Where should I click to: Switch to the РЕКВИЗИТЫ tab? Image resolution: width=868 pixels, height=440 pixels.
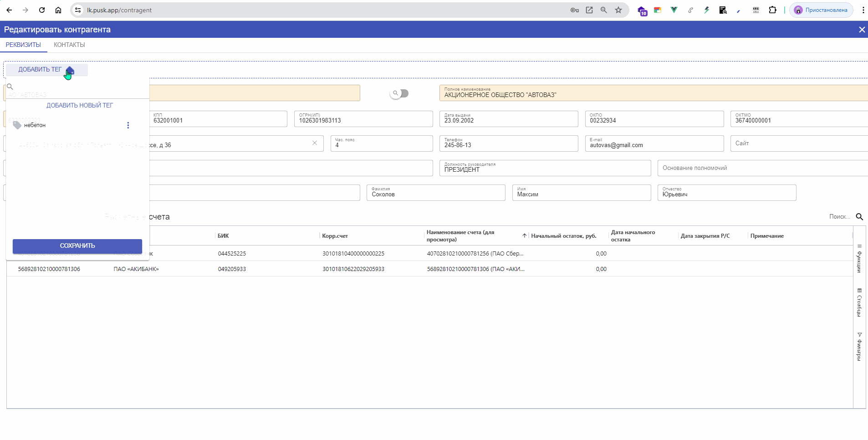23,45
